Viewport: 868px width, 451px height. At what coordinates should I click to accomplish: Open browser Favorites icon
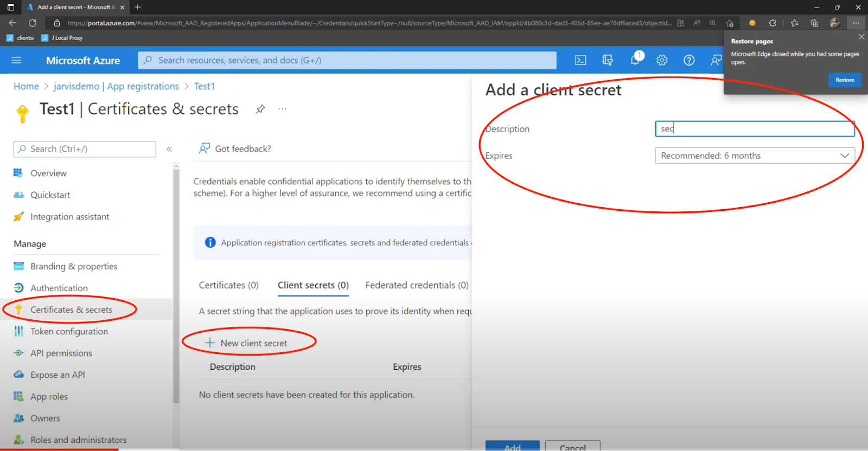[x=794, y=23]
